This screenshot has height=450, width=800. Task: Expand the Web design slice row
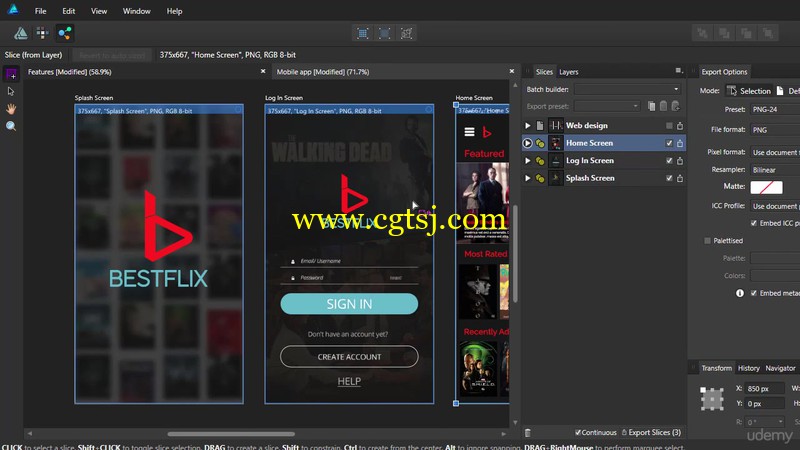click(528, 126)
